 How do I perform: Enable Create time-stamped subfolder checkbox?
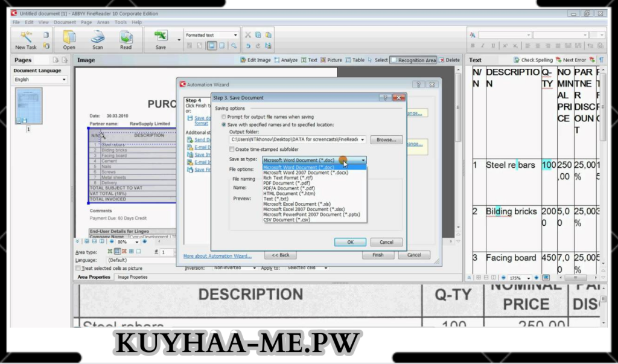232,150
